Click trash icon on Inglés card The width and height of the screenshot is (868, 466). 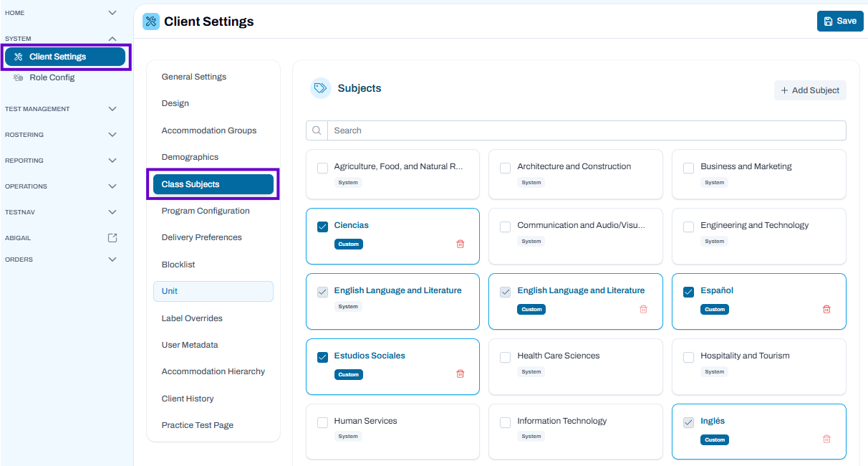826,439
